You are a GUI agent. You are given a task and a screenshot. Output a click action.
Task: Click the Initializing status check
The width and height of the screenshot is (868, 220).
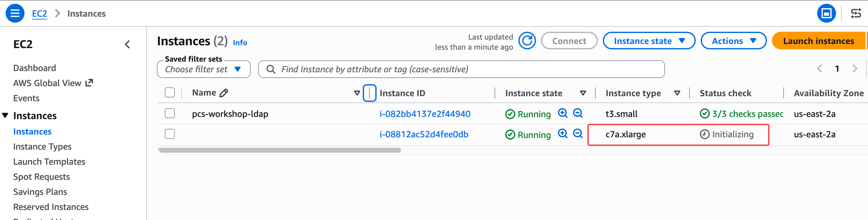pos(726,134)
